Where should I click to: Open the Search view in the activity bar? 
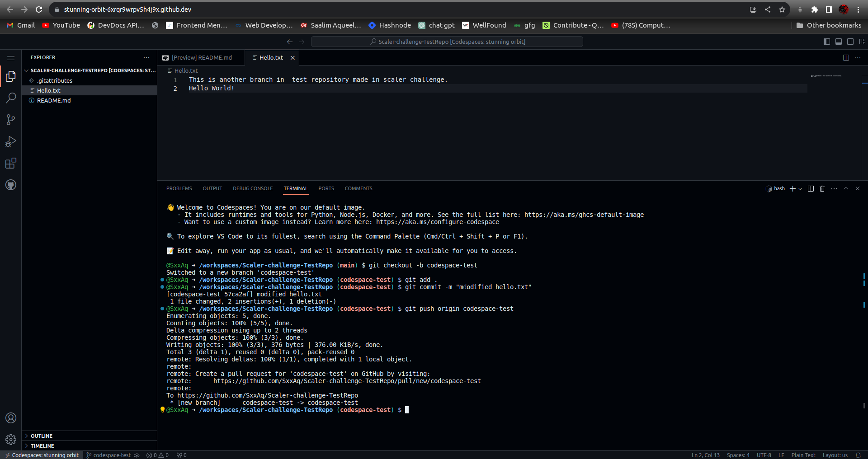(x=11, y=98)
